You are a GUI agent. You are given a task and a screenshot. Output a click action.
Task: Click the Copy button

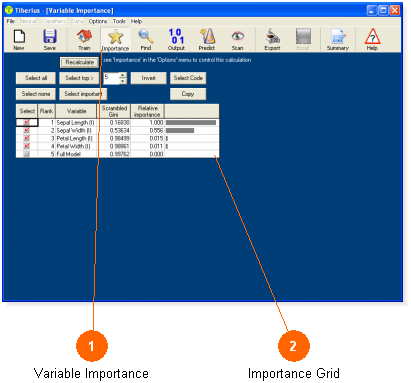(188, 94)
